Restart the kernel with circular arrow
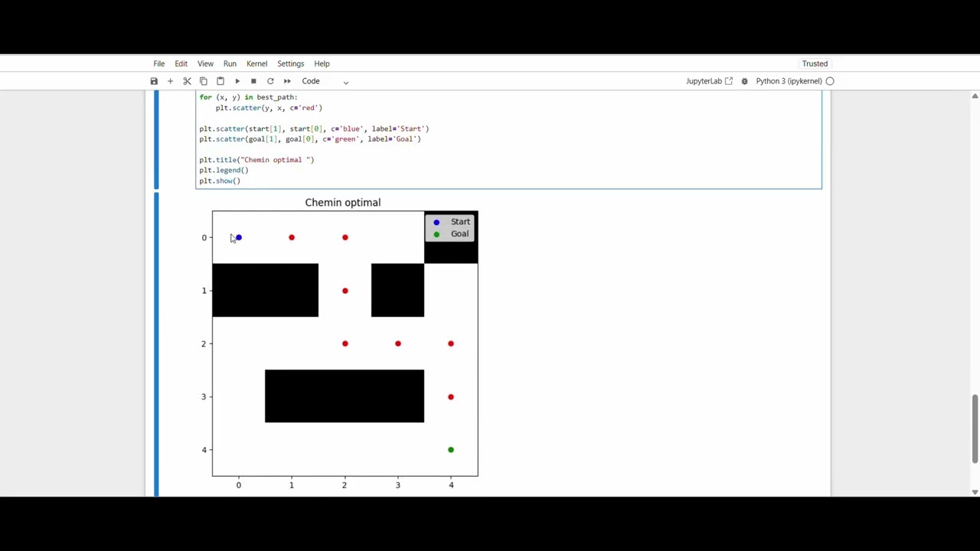This screenshot has height=551, width=980. tap(270, 81)
